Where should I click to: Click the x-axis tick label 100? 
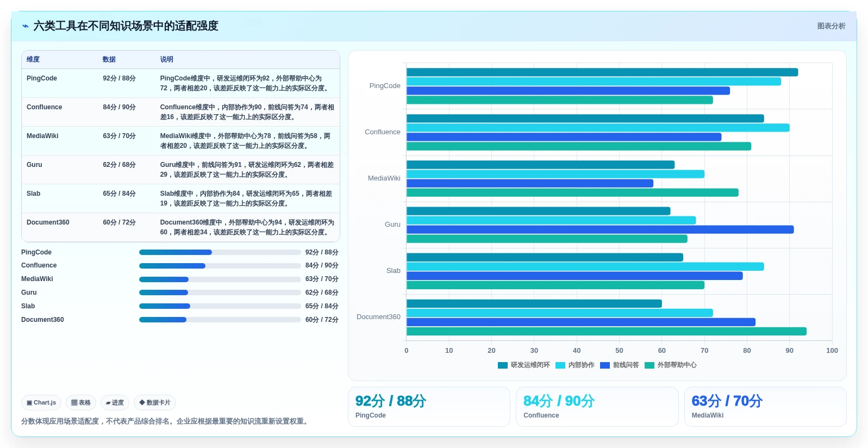[x=832, y=351]
